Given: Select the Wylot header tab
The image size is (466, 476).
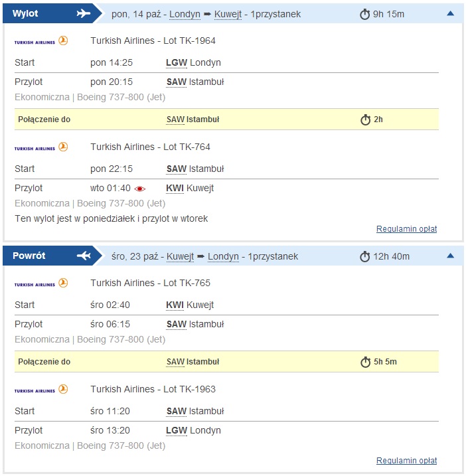Looking at the screenshot, I should 52,13.
